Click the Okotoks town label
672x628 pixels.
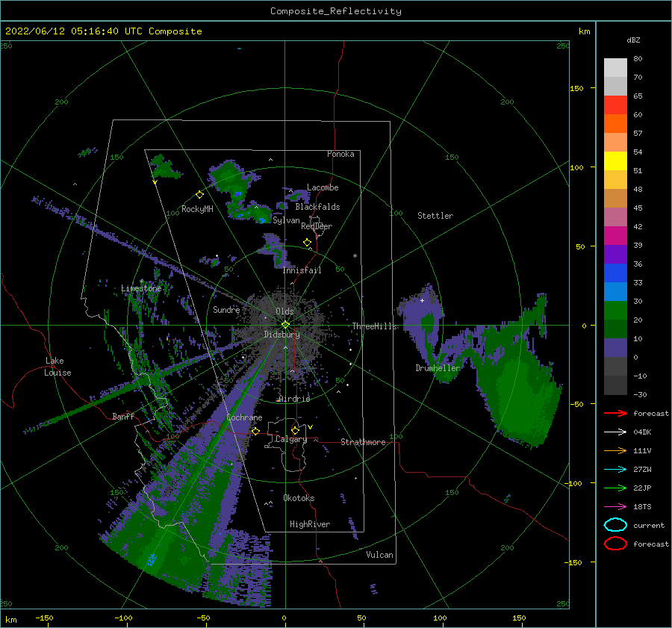(299, 498)
